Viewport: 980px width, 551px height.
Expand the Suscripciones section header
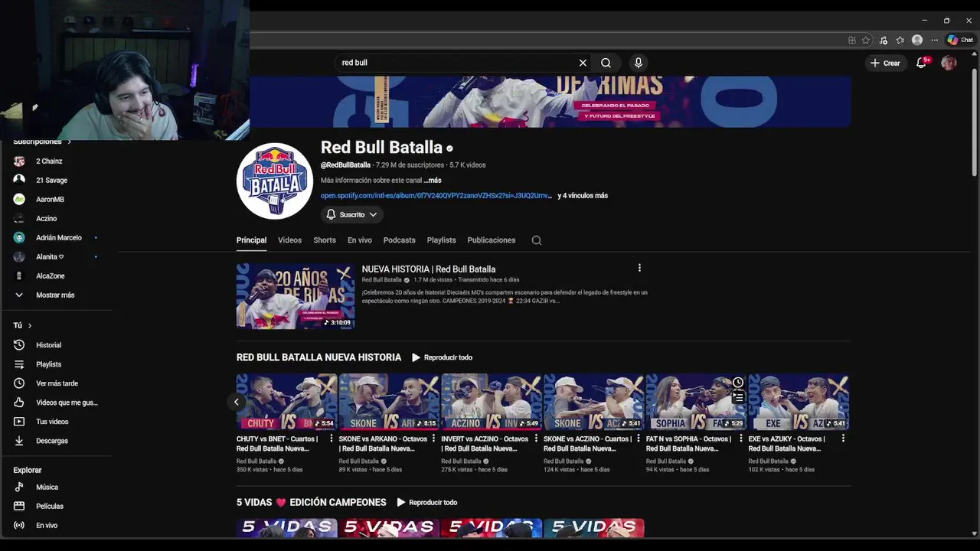pos(41,142)
